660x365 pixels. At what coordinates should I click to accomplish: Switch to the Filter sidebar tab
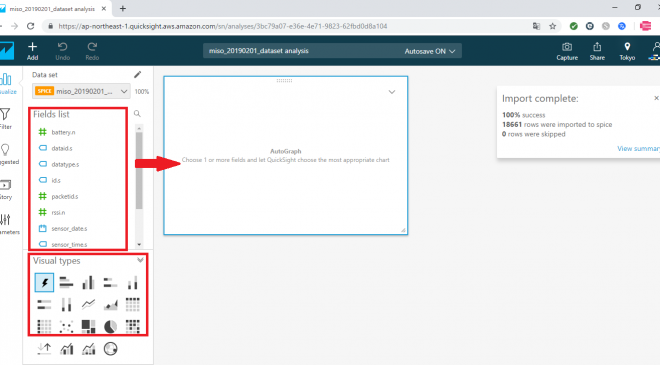click(5, 119)
